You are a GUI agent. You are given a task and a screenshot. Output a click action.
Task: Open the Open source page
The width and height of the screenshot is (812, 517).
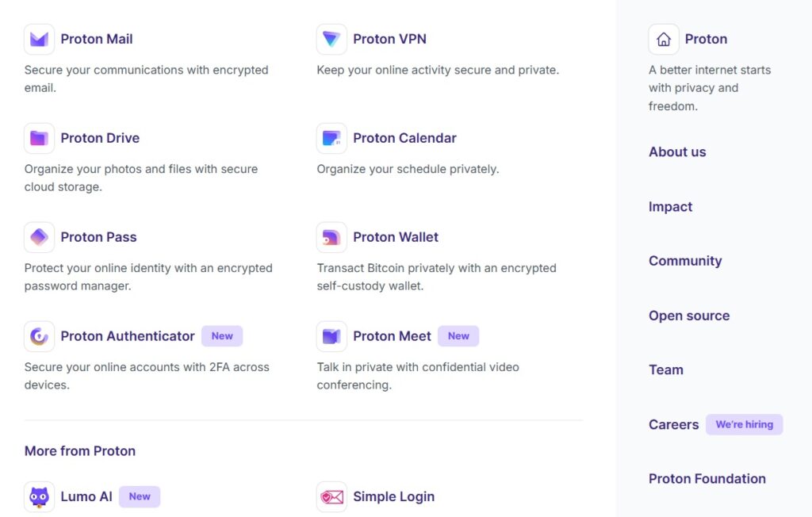click(x=689, y=316)
